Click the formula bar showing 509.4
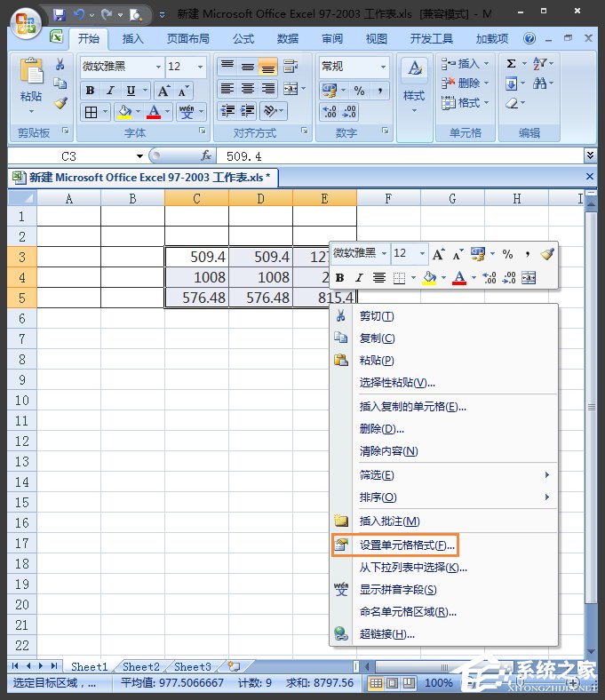605x700 pixels. (x=399, y=156)
